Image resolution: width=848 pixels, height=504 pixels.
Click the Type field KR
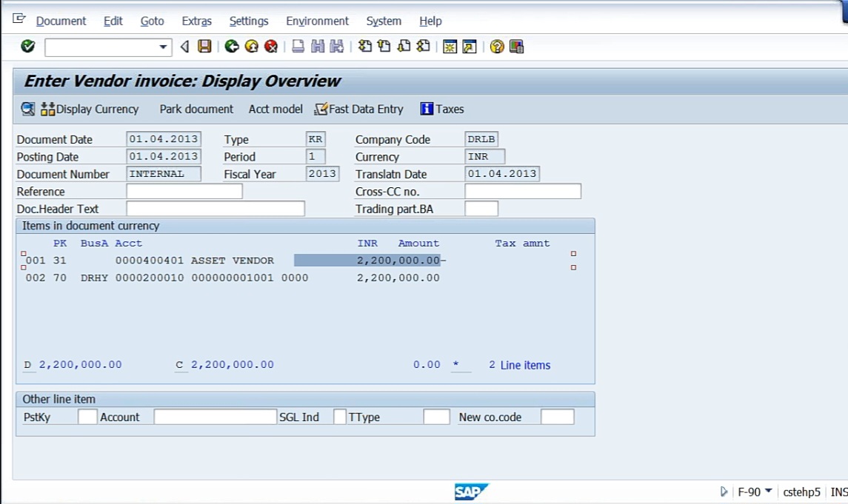click(316, 139)
